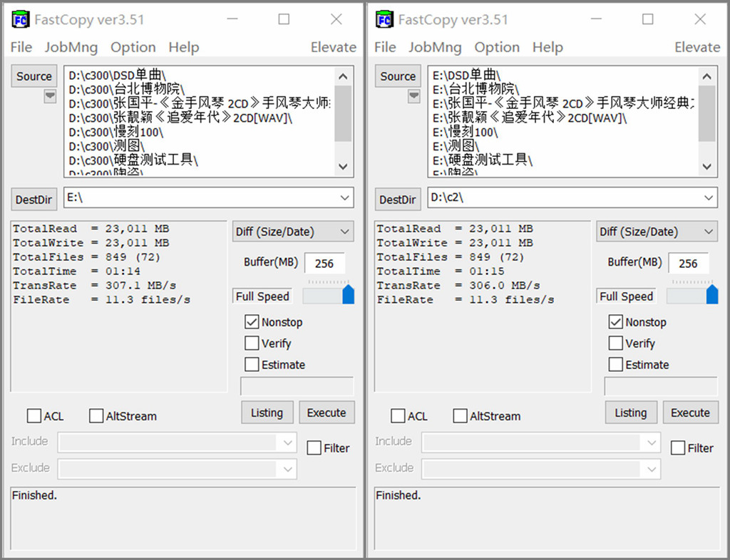The height and width of the screenshot is (560, 730).
Task: Enable Verify checkbox in right window
Action: [615, 343]
